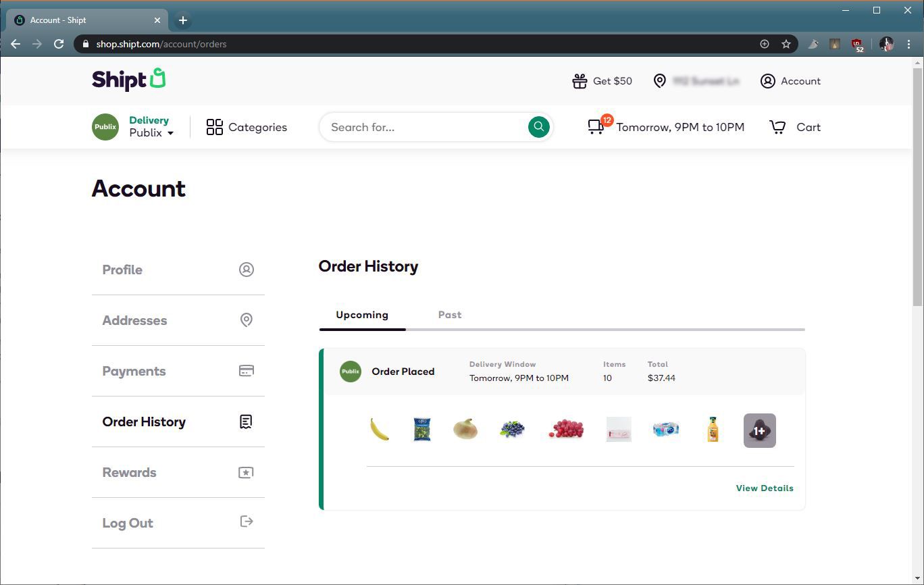This screenshot has height=585, width=924.
Task: Click the Profile person icon
Action: point(247,270)
